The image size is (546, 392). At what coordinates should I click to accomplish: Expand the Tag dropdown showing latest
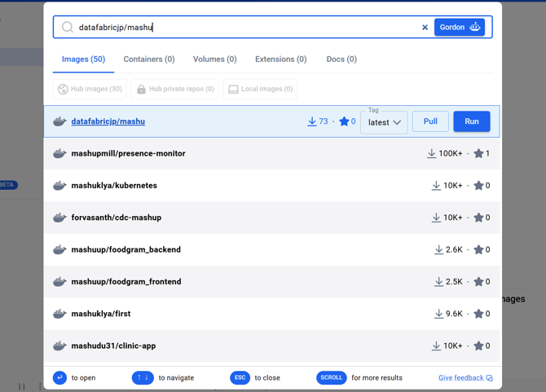pos(384,122)
